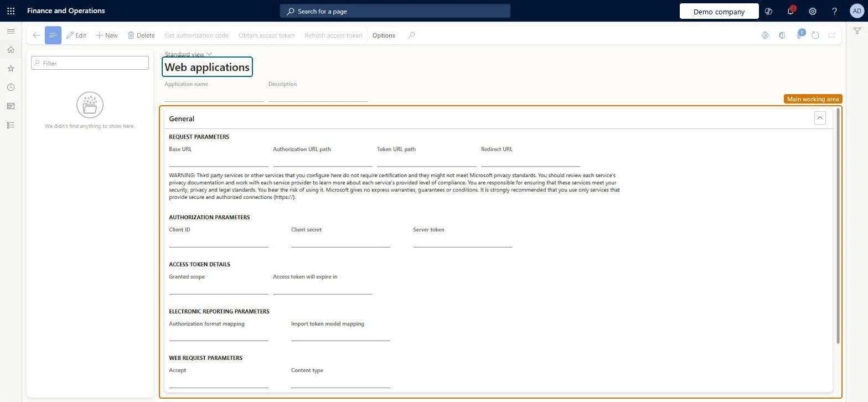868x402 pixels.
Task: Click Get authorization code
Action: point(197,35)
